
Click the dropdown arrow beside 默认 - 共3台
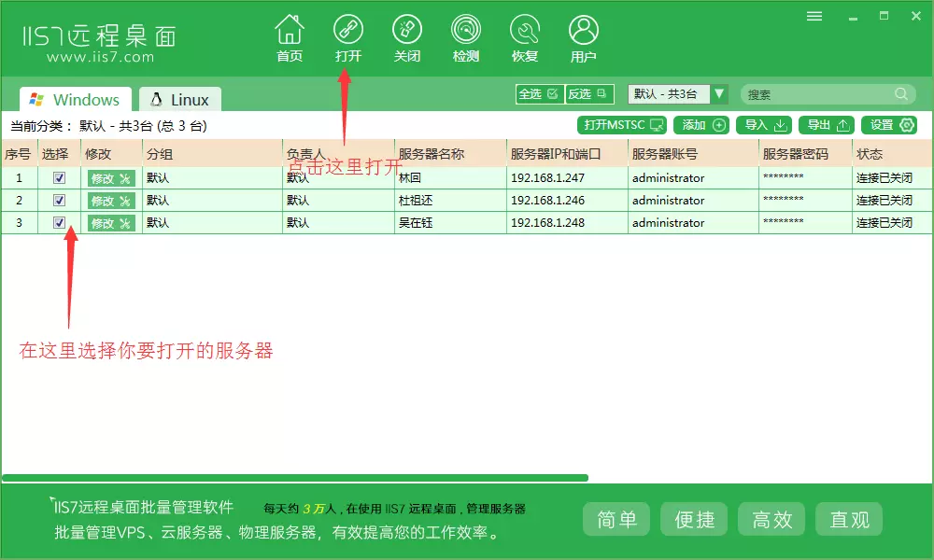click(719, 94)
